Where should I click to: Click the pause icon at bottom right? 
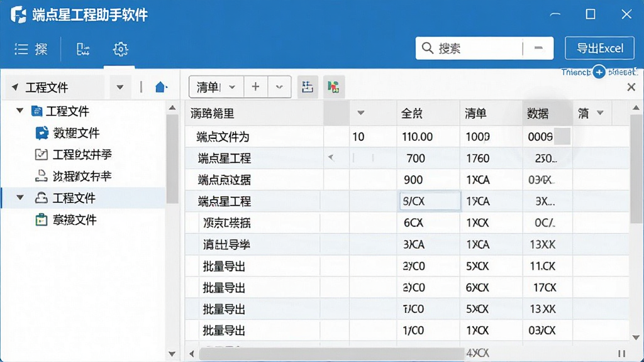tap(622, 353)
